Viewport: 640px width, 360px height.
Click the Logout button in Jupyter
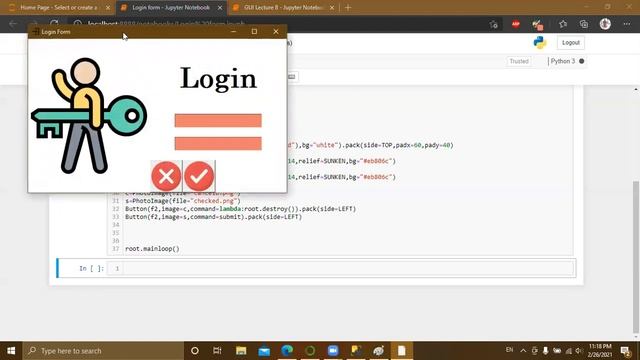pyautogui.click(x=571, y=42)
